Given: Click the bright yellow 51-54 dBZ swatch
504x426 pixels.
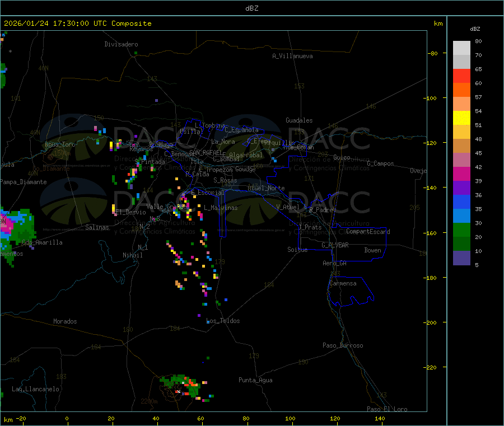Looking at the screenshot, I should 461,118.
